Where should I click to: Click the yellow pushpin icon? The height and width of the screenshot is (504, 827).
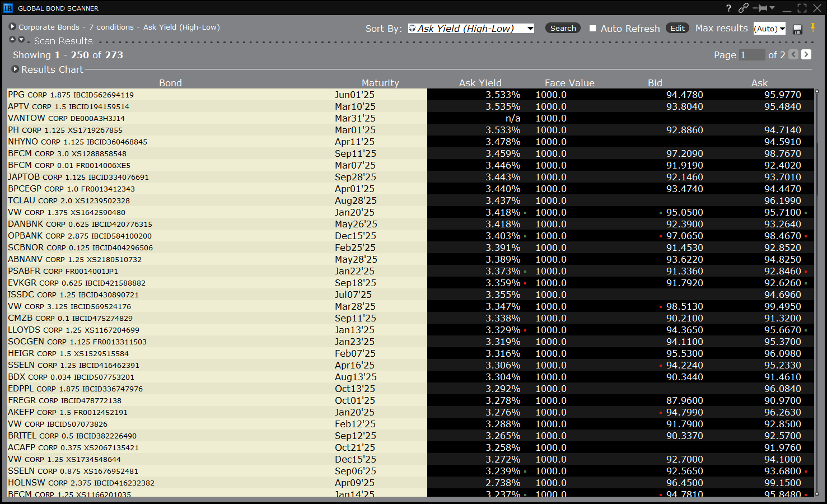click(x=813, y=28)
